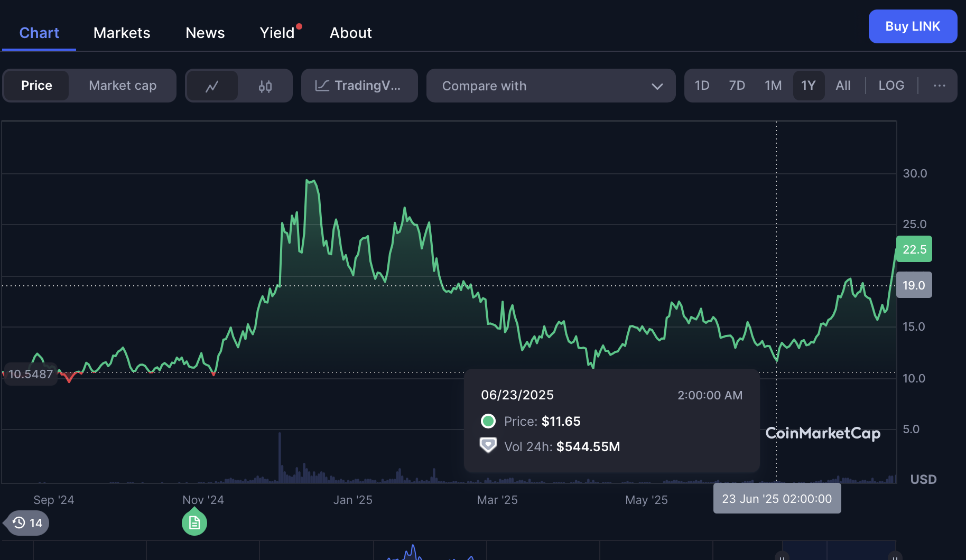This screenshot has height=560, width=966.
Task: Click the 06/23/2025 tooltip date
Action: pyautogui.click(x=517, y=395)
